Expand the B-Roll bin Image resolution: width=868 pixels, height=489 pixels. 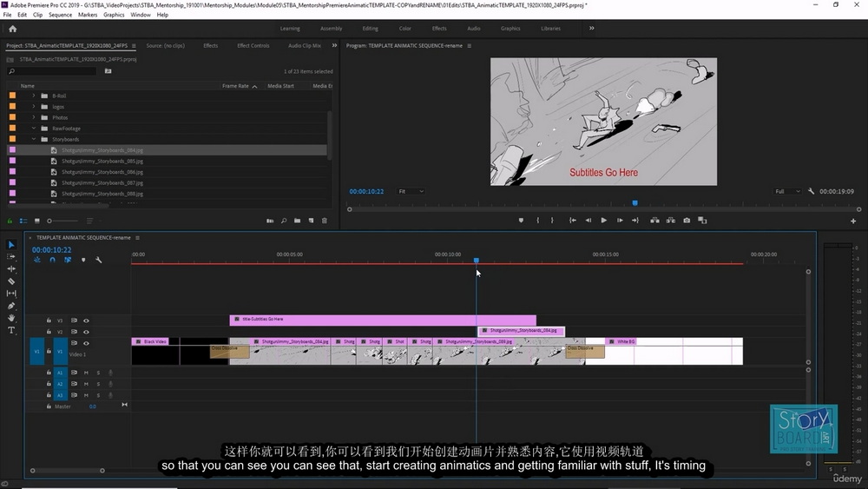pyautogui.click(x=34, y=96)
